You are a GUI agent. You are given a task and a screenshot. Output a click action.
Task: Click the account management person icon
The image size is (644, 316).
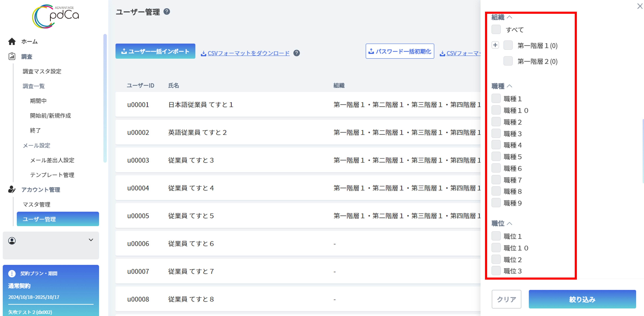click(12, 190)
